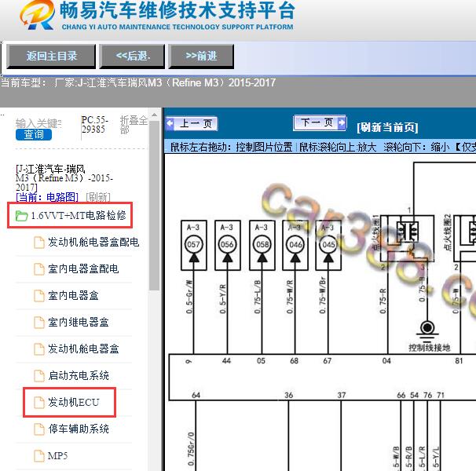Click document icon beside 停车辅助系统
The width and height of the screenshot is (476, 471).
(x=38, y=429)
